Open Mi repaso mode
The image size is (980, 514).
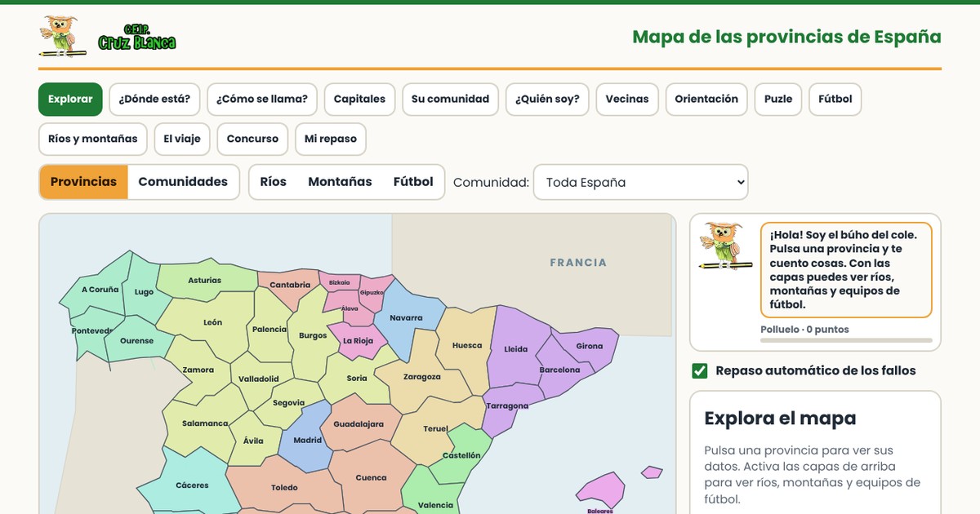pyautogui.click(x=331, y=139)
